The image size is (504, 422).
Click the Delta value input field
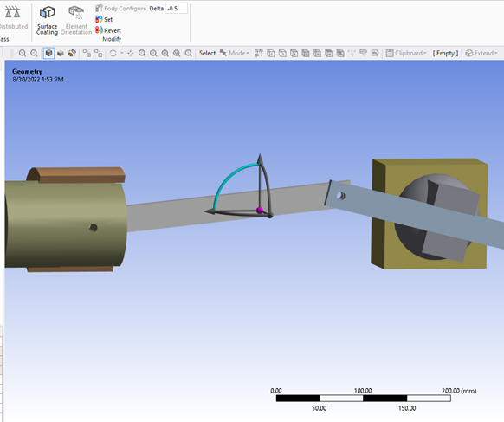point(176,9)
